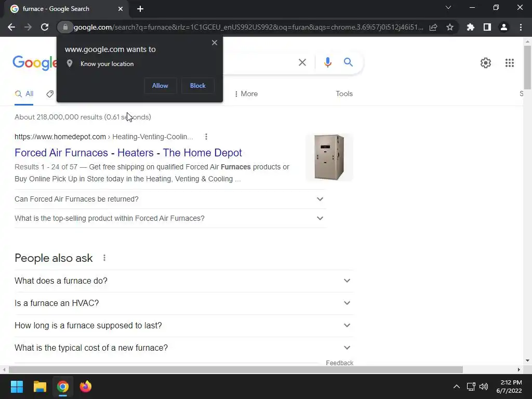
Task: Click the vertical scrollbar thumb
Action: (x=527, y=67)
